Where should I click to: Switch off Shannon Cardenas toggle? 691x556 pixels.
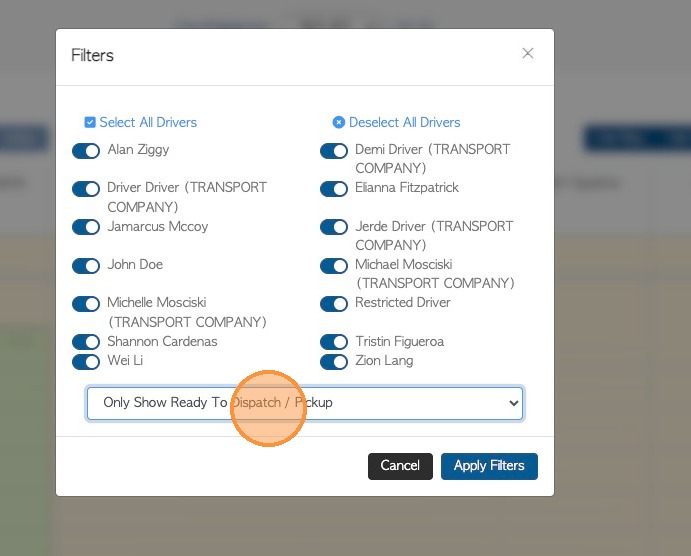point(86,342)
